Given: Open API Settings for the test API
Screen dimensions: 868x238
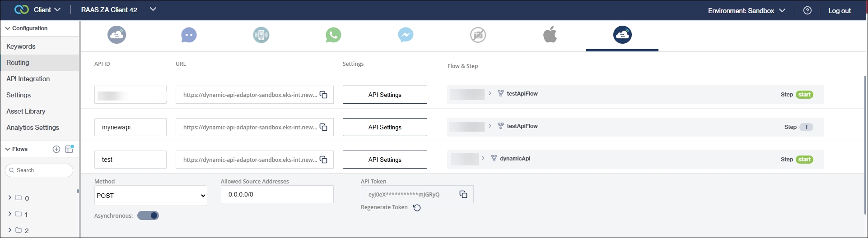Looking at the screenshot, I should 384,160.
